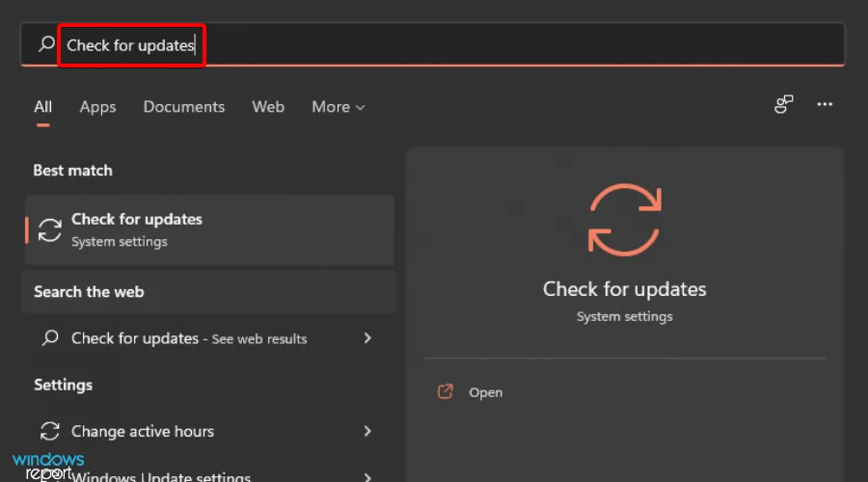This screenshot has height=482, width=868.
Task: Click the Open text in the preview pane
Action: pyautogui.click(x=485, y=392)
